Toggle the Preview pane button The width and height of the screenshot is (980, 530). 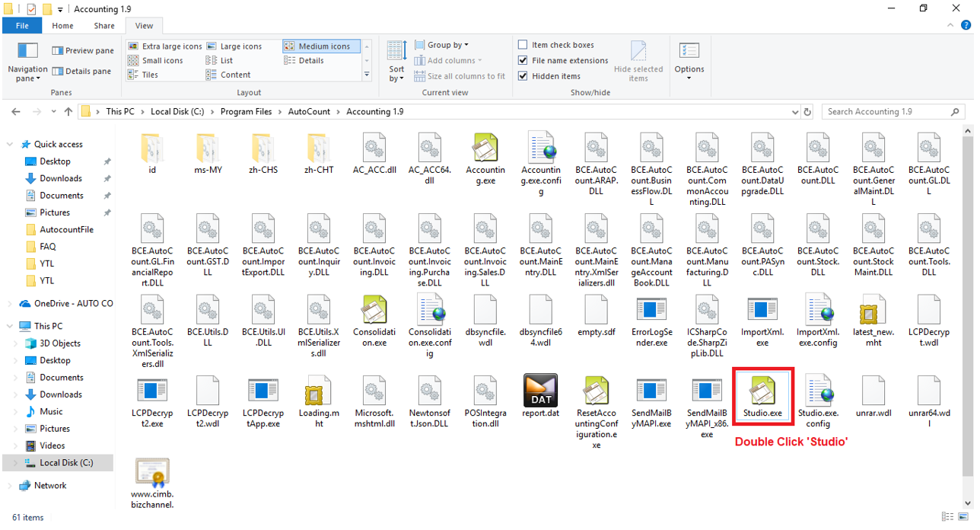point(83,51)
